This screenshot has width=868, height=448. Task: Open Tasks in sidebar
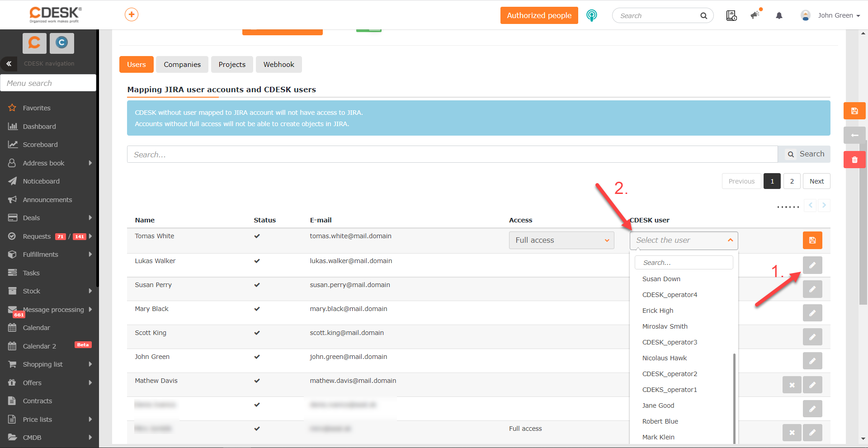tap(31, 273)
